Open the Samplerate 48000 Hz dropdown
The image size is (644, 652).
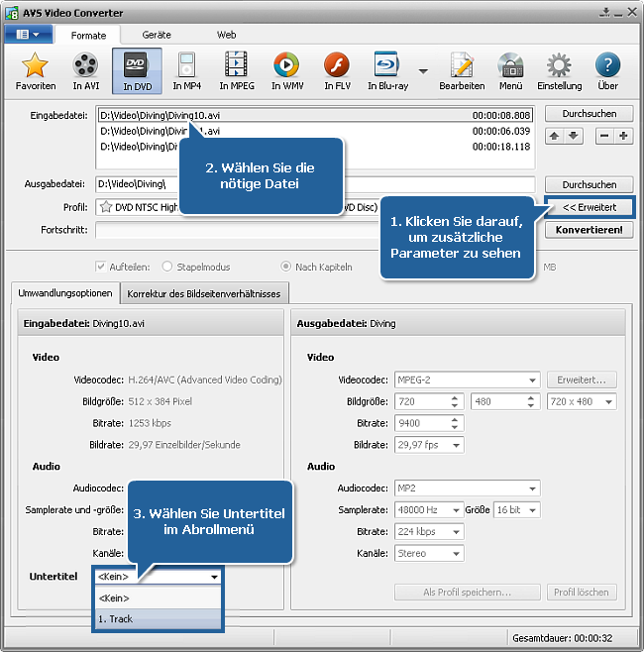point(429,509)
